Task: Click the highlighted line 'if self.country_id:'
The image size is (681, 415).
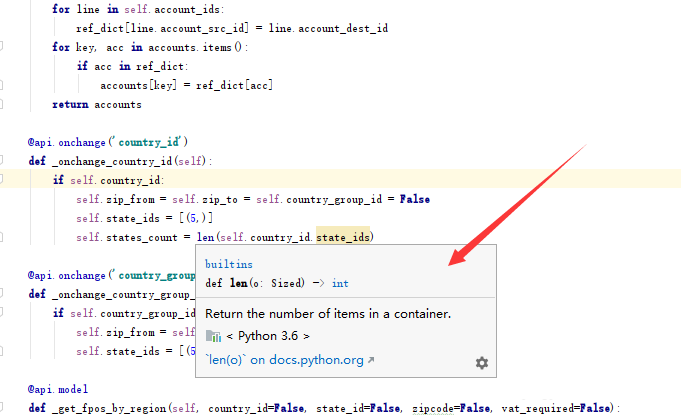Action: [x=109, y=180]
